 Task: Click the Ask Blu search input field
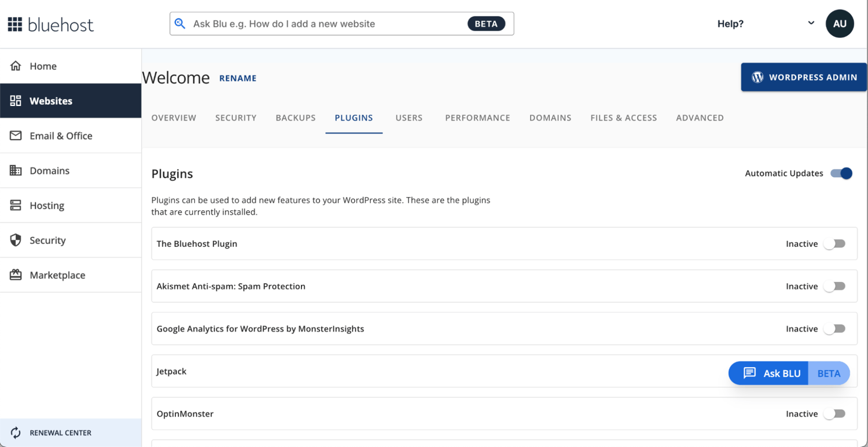[x=341, y=24]
